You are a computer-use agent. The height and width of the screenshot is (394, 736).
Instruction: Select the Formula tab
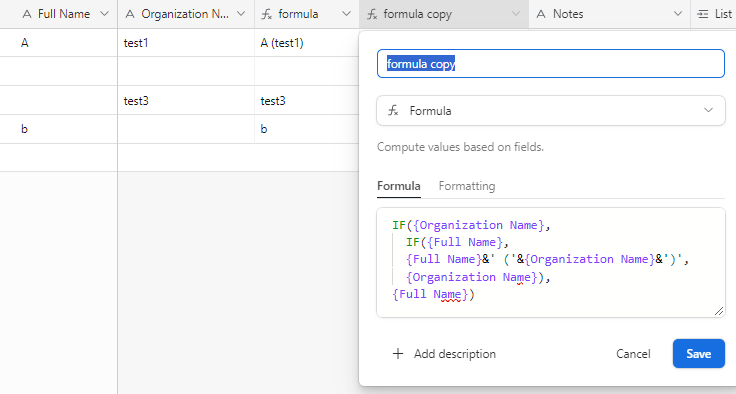(399, 186)
